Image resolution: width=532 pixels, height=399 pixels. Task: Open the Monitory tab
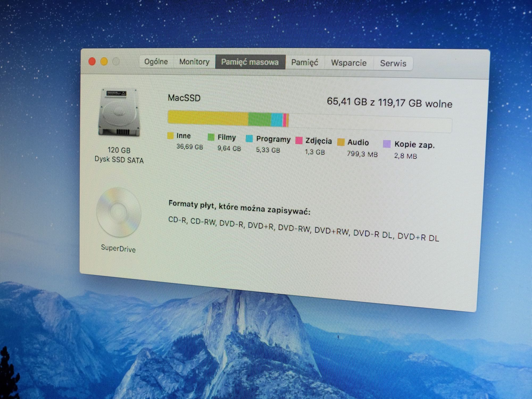click(x=194, y=62)
